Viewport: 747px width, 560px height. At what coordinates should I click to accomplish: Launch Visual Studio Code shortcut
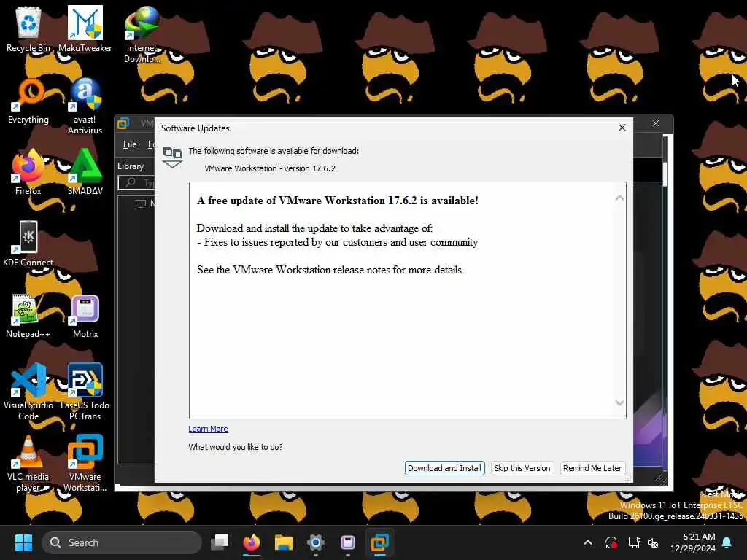28,392
